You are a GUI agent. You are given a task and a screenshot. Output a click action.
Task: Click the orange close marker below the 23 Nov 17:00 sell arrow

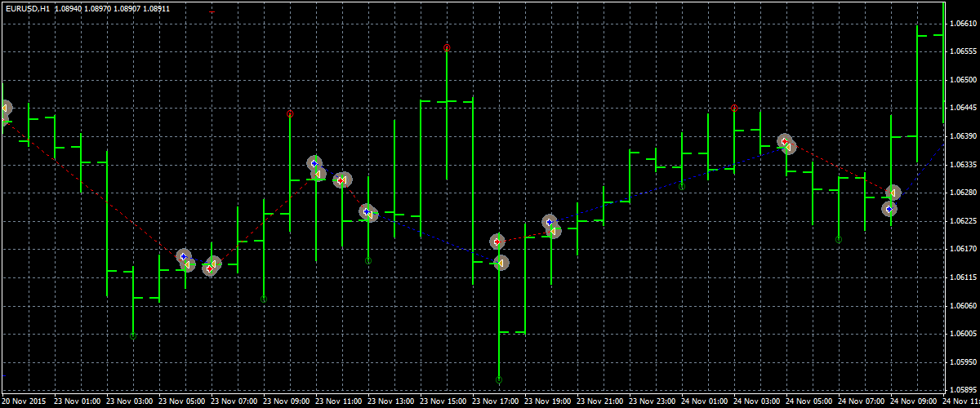(501, 263)
